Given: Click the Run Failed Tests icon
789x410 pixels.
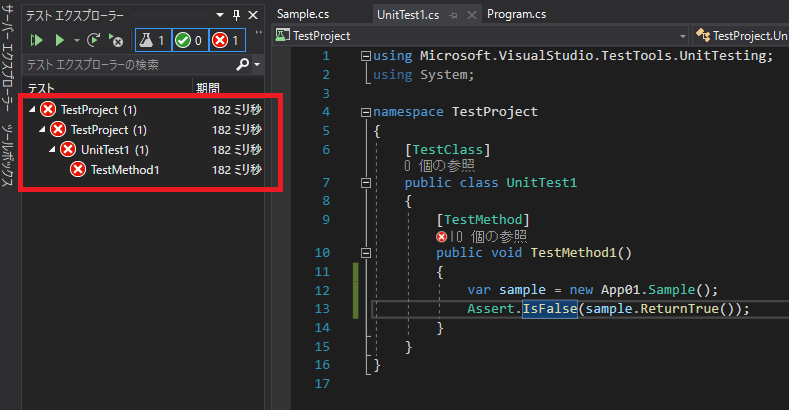Looking at the screenshot, I should click(116, 41).
